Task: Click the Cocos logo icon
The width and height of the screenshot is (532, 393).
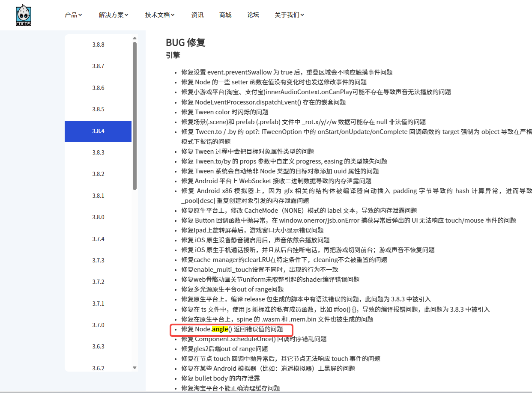Action: coord(24,15)
